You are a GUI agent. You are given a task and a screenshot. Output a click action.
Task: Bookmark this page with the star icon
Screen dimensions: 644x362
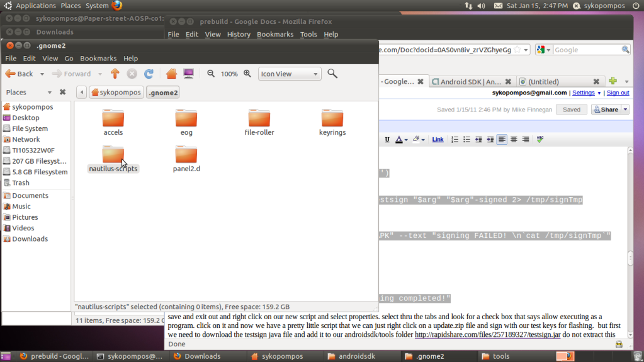pyautogui.click(x=517, y=50)
